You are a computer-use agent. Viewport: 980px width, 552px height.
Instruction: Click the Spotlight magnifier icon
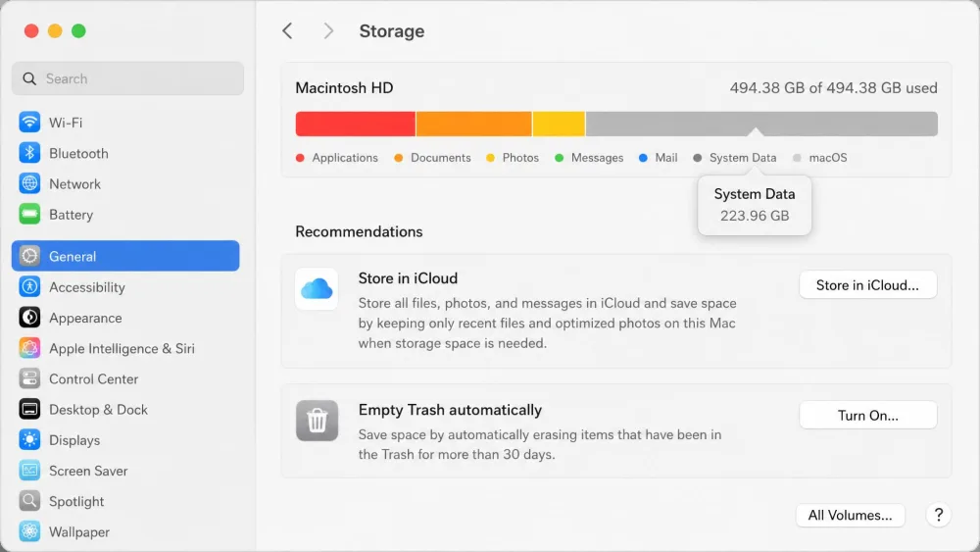point(29,501)
